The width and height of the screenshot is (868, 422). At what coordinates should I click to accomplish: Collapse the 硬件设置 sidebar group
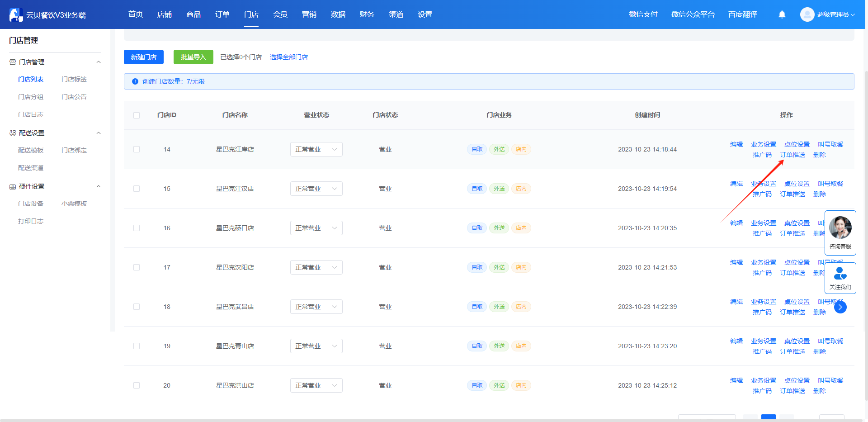[99, 186]
